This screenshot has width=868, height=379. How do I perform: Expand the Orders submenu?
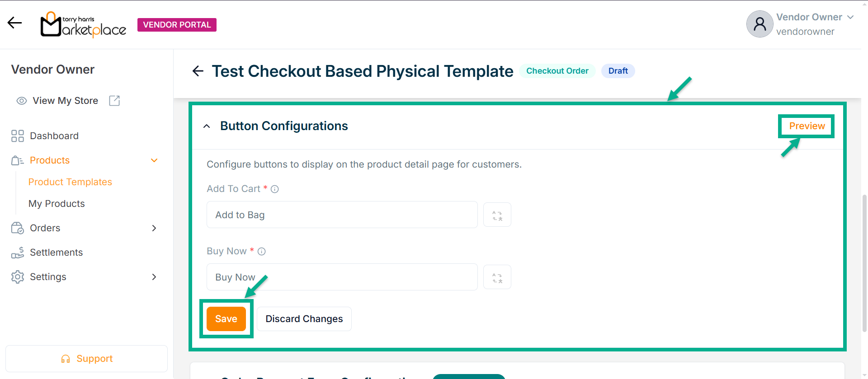tap(154, 228)
